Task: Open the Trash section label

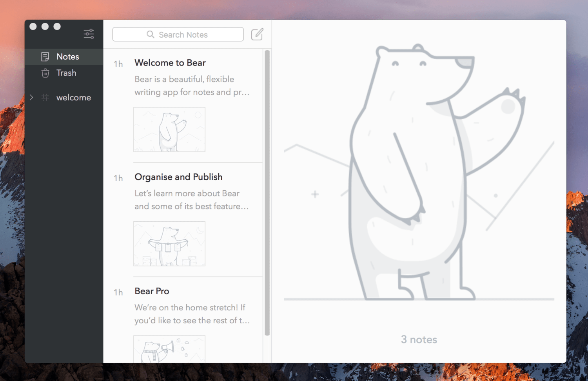Action: coord(66,73)
